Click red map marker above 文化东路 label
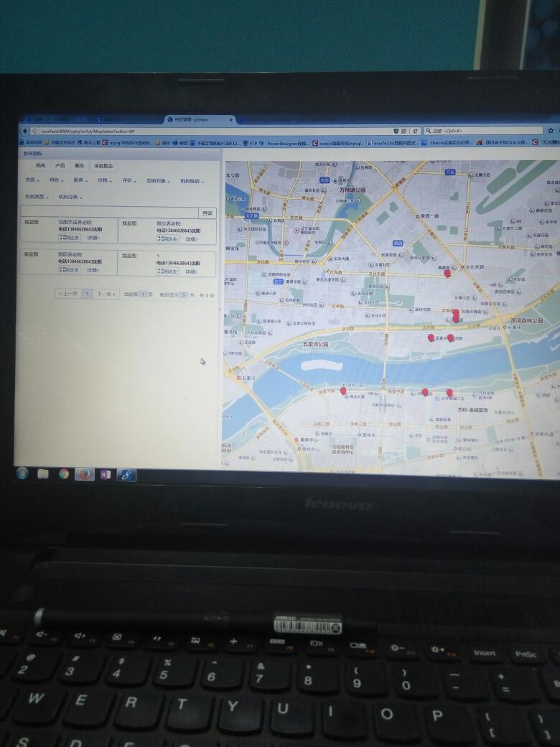This screenshot has height=747, width=560. coord(447,273)
